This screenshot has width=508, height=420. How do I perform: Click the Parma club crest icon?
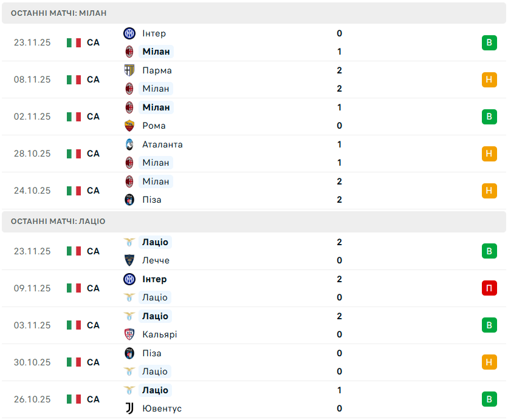tap(129, 70)
